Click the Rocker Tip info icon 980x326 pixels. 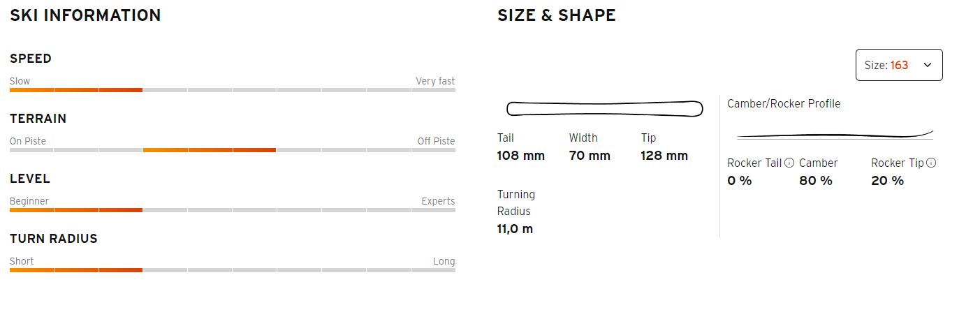click(931, 163)
